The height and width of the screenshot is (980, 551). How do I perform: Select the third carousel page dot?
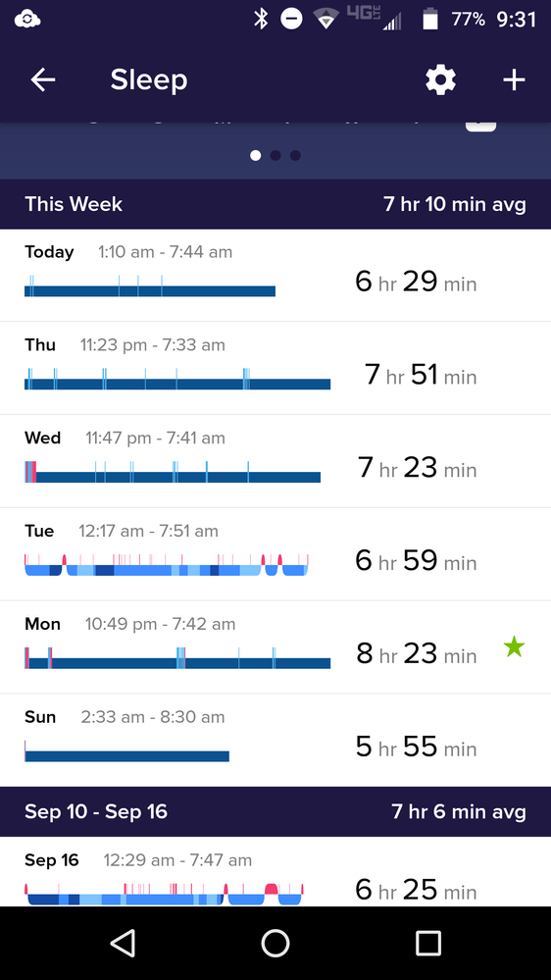[x=295, y=155]
